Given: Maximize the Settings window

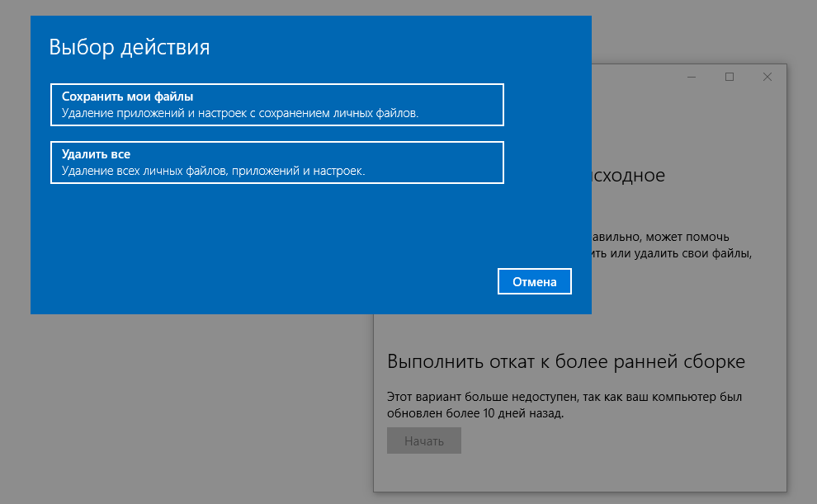Looking at the screenshot, I should tap(730, 77).
